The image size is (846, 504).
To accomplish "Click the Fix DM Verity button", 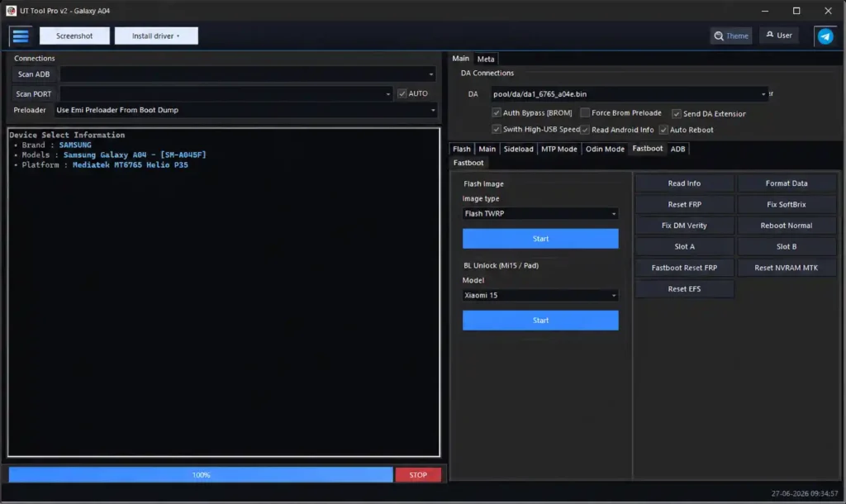I will [x=684, y=226].
